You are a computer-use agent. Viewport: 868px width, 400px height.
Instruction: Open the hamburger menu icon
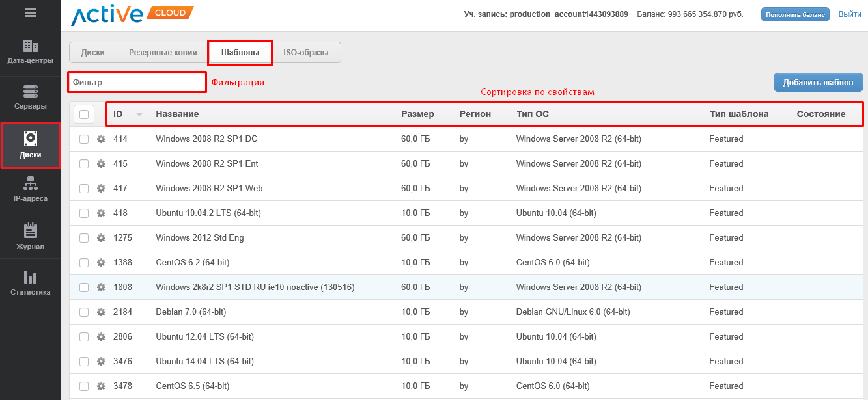pos(31,13)
